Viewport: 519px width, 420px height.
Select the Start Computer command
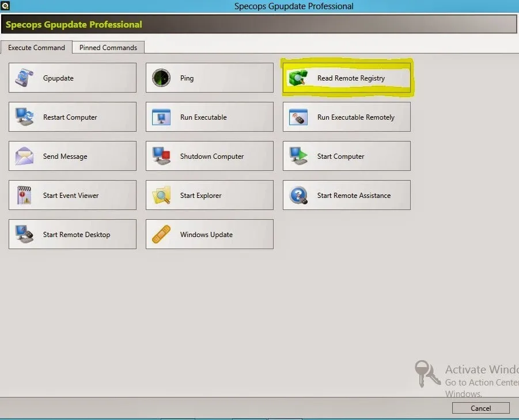[x=347, y=156]
